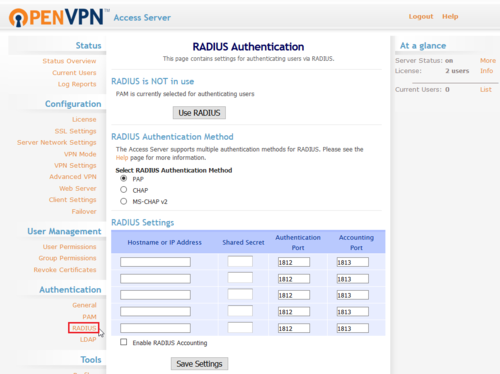Viewport: 500px width, 374px height.
Task: Click the User Management section heading
Action: (x=64, y=231)
